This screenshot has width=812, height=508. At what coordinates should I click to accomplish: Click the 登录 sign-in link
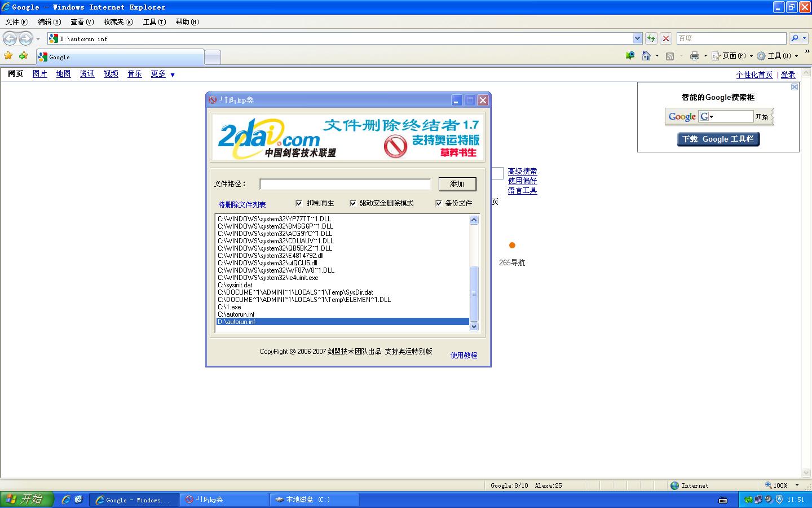coord(788,75)
